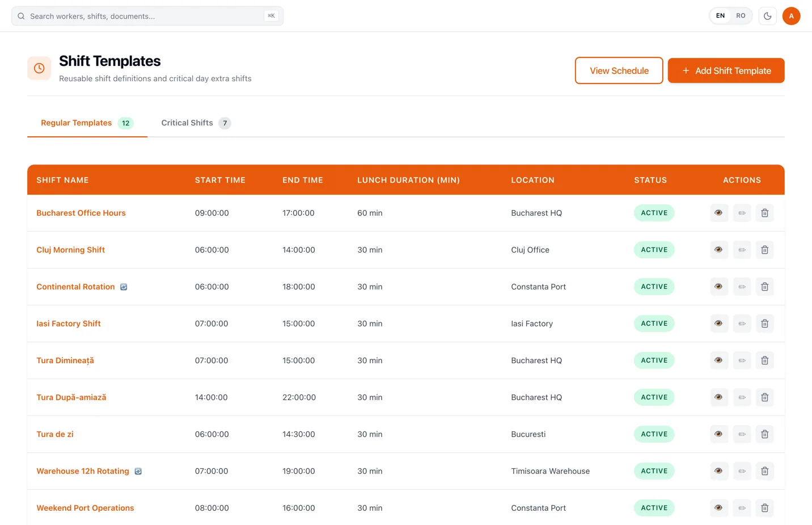Click the 14:30:00 end time cell

[x=299, y=434]
